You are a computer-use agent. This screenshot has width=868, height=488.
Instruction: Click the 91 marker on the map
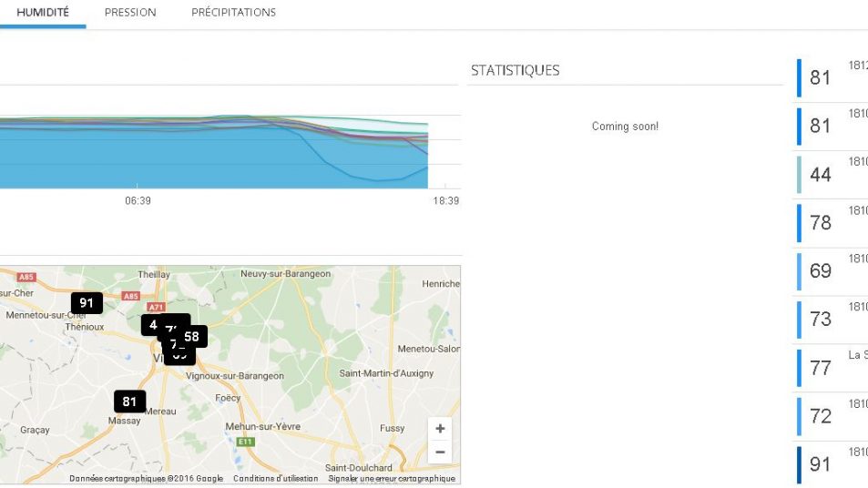pos(87,303)
